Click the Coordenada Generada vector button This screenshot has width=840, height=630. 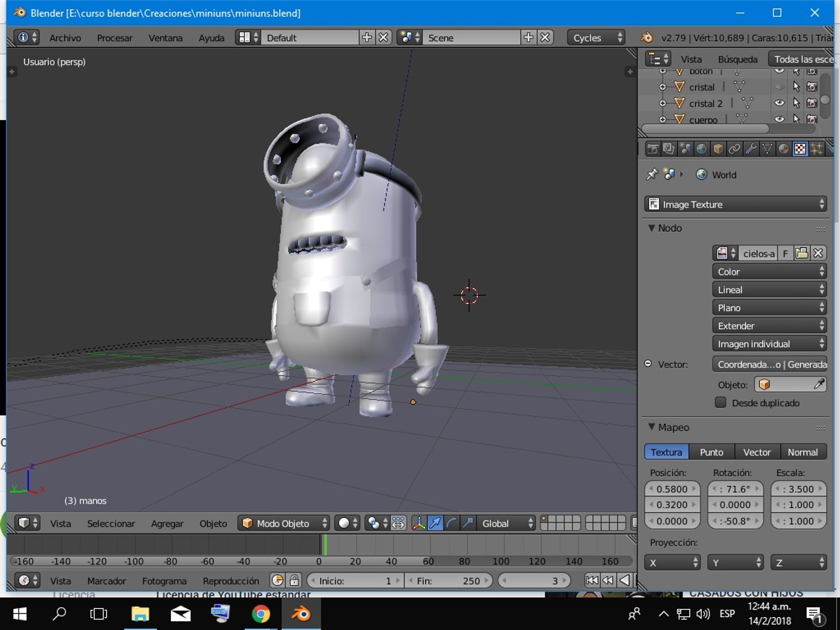[x=771, y=364]
